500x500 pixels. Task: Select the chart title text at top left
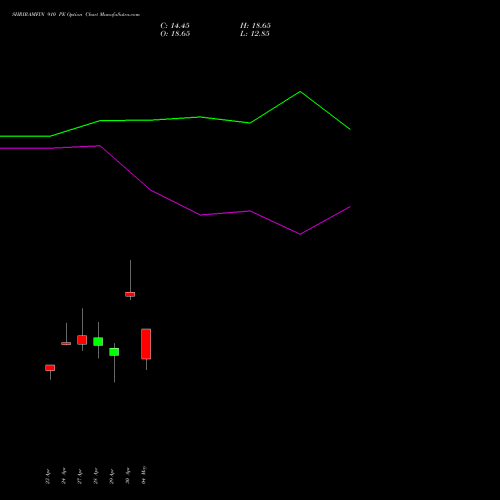coord(76,14)
